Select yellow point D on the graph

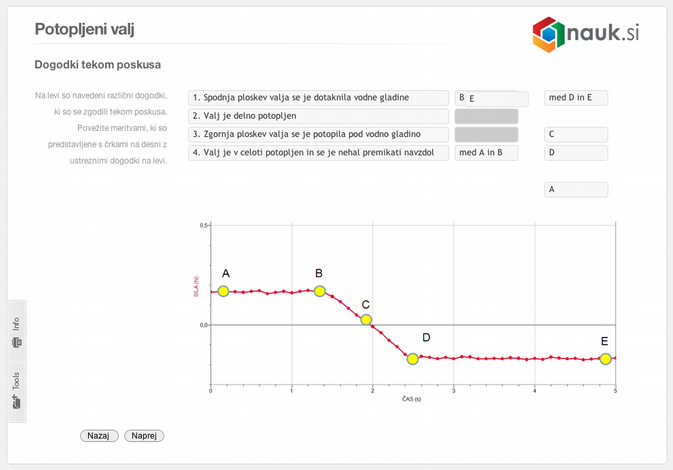412,359
